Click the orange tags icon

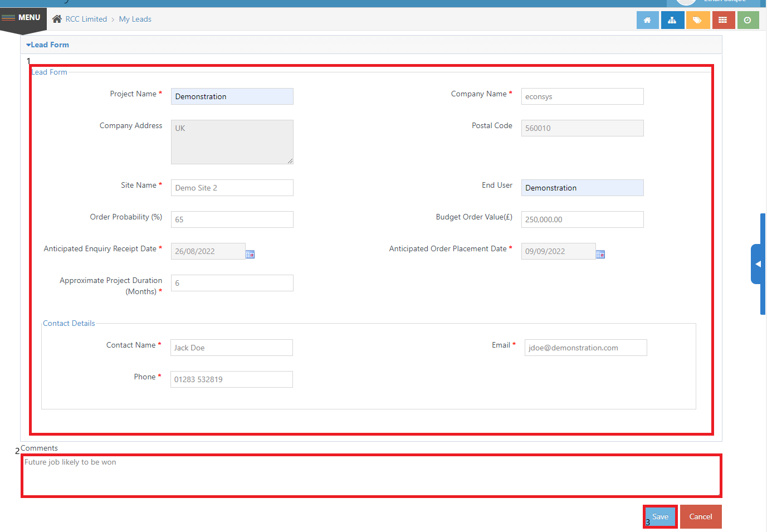697,20
